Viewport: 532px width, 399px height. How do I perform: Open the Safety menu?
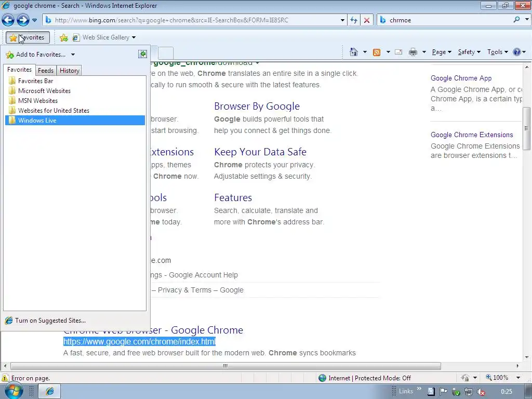[x=469, y=52]
